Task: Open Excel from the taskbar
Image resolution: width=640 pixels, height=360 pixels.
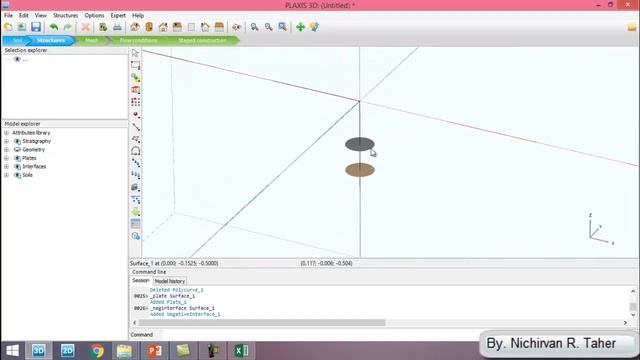Action: pos(241,351)
